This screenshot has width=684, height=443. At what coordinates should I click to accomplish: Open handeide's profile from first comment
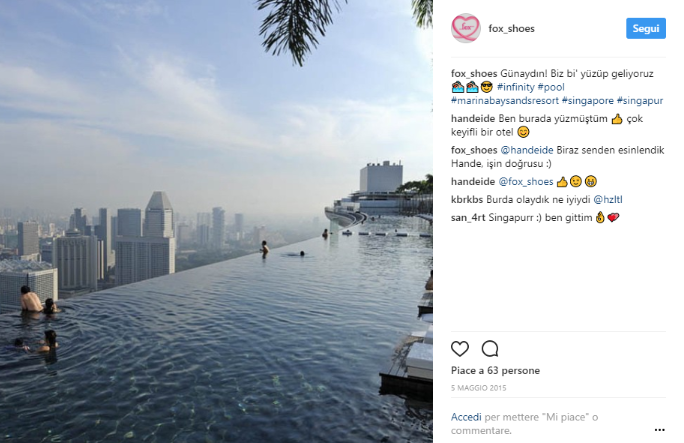pyautogui.click(x=473, y=119)
